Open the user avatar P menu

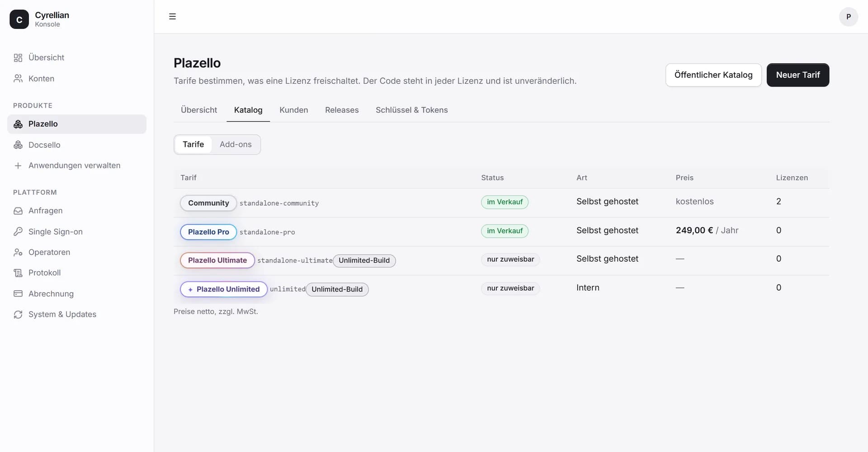click(x=848, y=17)
